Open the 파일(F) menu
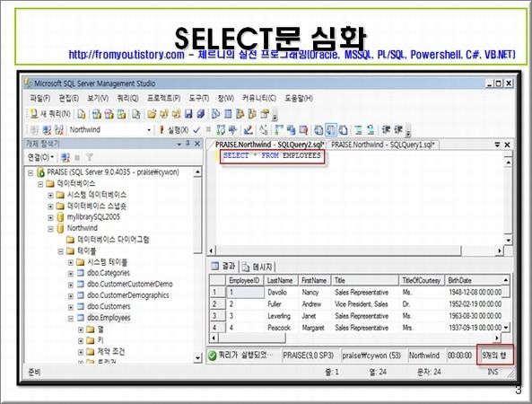 point(40,99)
